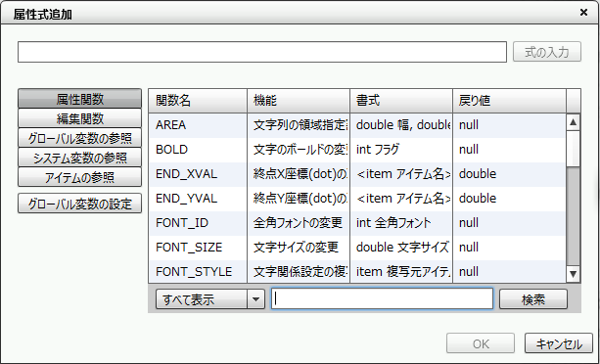Screen dimensions: 600x364
Task: Open アイテムの参照 category
Action: pyautogui.click(x=79, y=177)
